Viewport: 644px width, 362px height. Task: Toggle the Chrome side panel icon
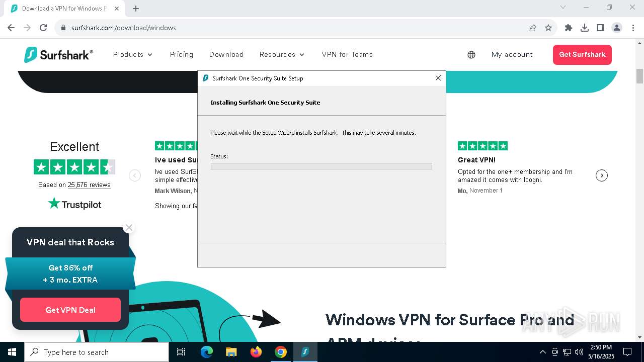[601, 28]
